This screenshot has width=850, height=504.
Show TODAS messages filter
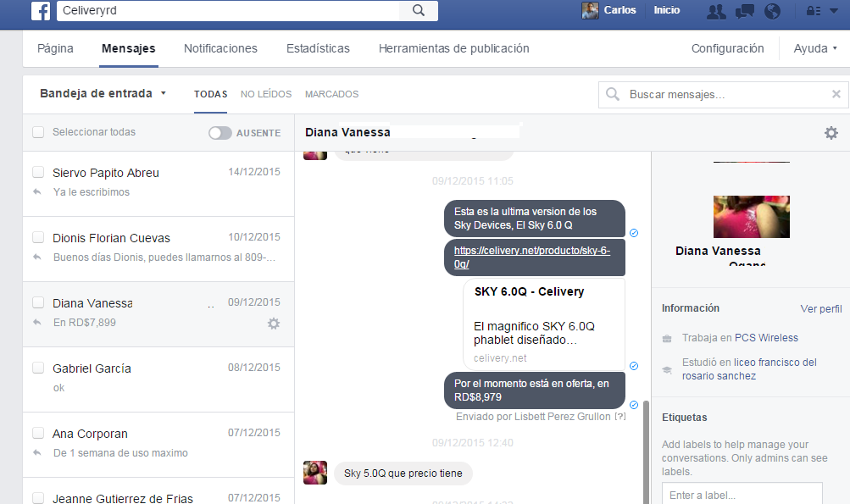pos(211,94)
